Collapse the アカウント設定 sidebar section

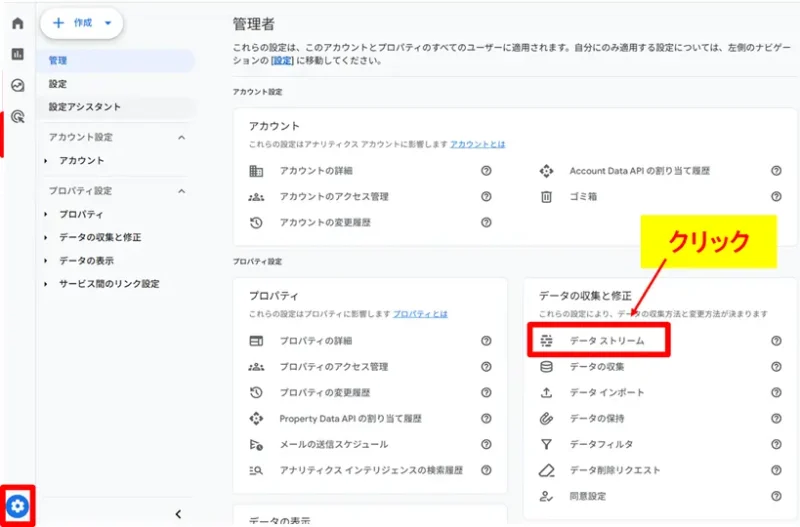click(x=182, y=137)
